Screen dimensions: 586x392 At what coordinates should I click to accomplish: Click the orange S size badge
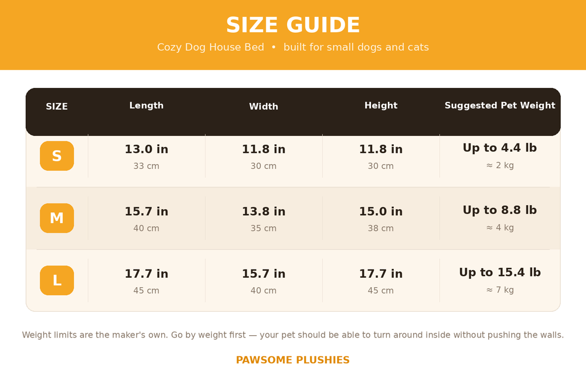coord(57,156)
